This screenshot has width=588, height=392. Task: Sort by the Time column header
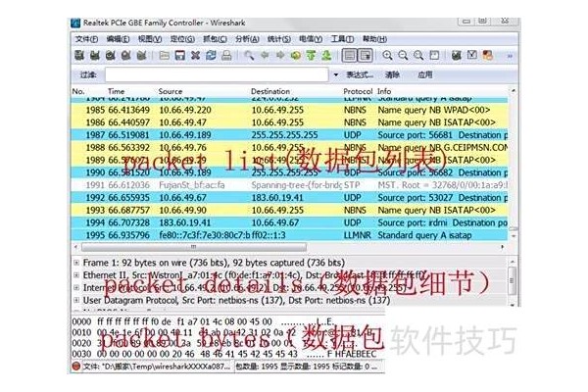pyautogui.click(x=117, y=91)
